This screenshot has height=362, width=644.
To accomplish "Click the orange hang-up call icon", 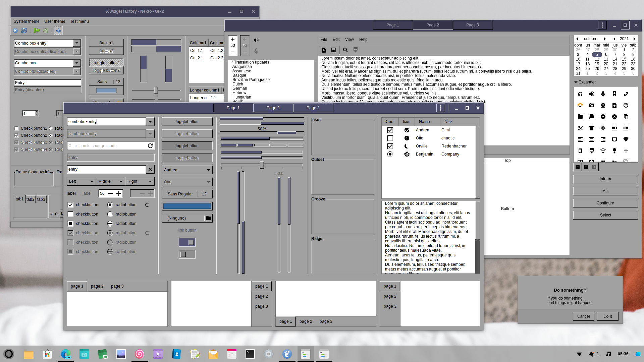I will pyautogui.click(x=580, y=105).
